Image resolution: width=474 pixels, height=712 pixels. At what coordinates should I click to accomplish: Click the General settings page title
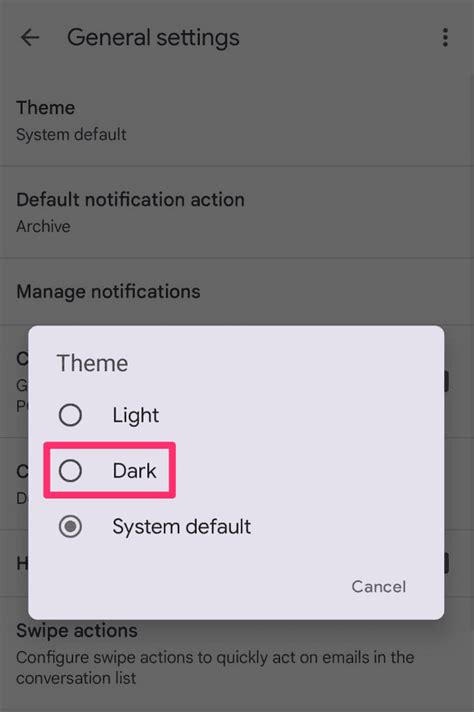[x=153, y=38]
